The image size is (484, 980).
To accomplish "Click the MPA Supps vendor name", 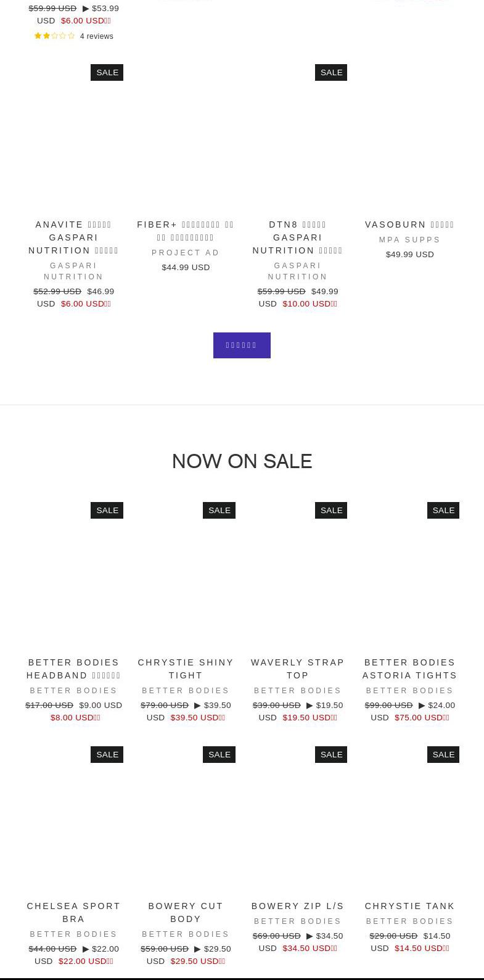I will [409, 240].
